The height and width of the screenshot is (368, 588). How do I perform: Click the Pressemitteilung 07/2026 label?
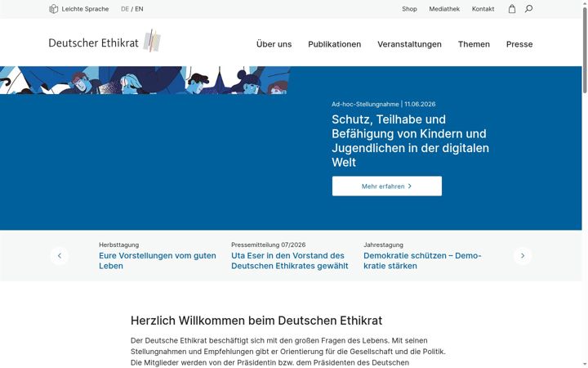pos(269,245)
